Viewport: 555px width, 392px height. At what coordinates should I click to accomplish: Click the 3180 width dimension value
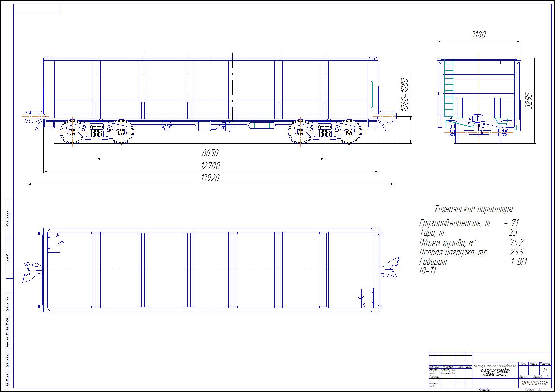pyautogui.click(x=478, y=35)
